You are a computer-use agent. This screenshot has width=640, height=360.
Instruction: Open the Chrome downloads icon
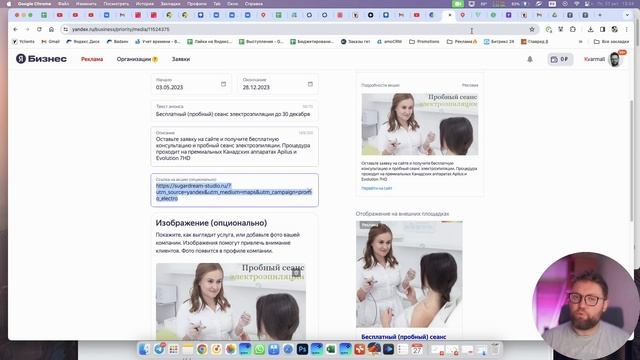click(590, 29)
